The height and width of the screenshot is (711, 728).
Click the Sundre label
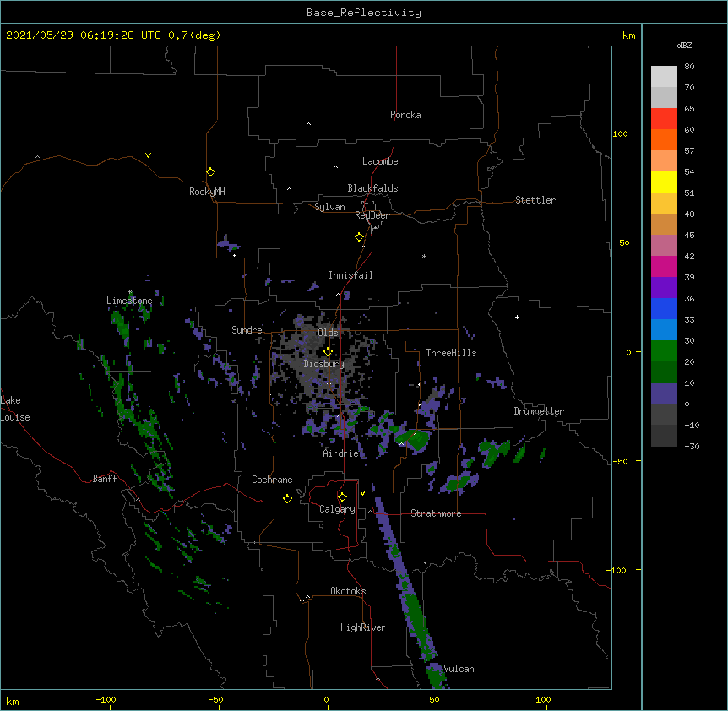[x=247, y=330]
